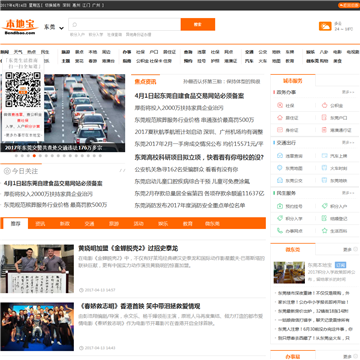The image size is (360, 360).
Task: Click the 东莞户口 icon in sidebar
Action: (x=324, y=118)
